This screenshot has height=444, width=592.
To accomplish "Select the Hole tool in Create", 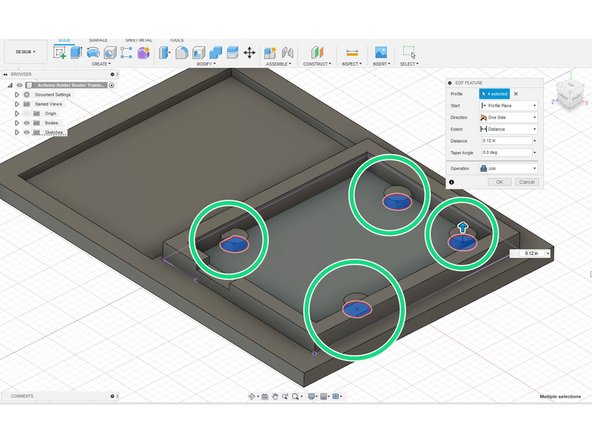I will (110, 52).
